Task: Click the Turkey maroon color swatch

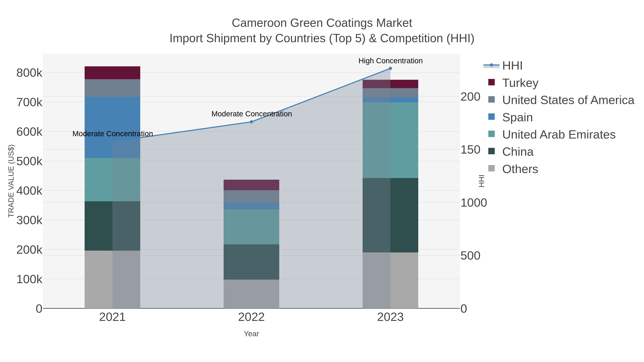Action: [x=492, y=82]
